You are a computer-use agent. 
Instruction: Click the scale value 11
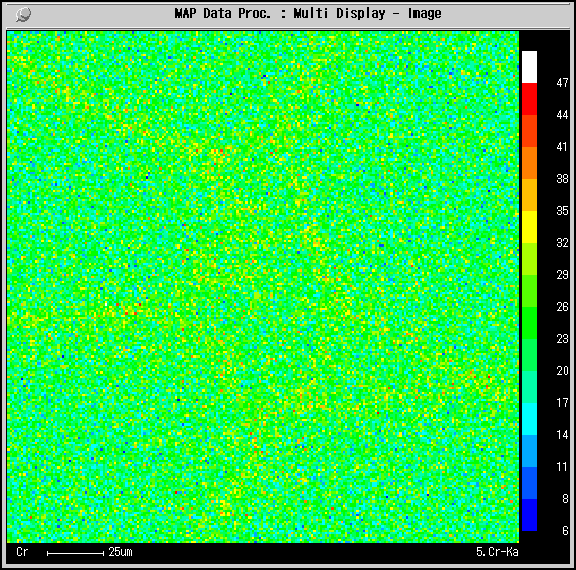(562, 467)
